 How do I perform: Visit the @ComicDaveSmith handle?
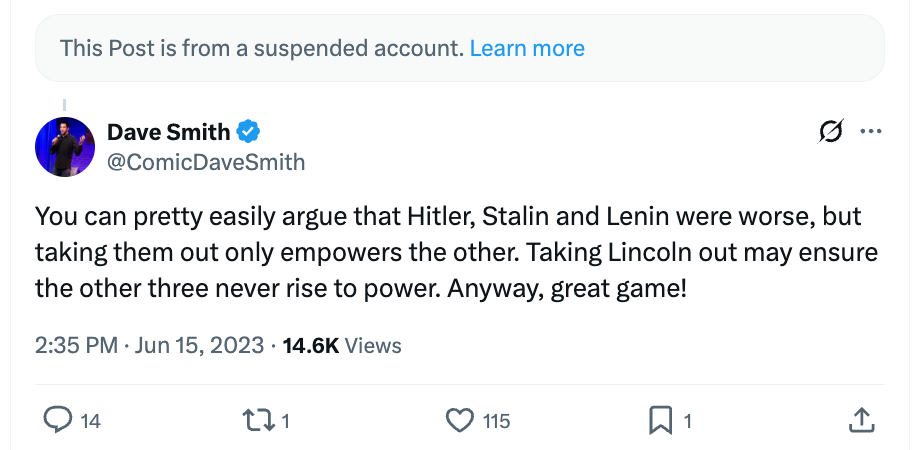[206, 162]
